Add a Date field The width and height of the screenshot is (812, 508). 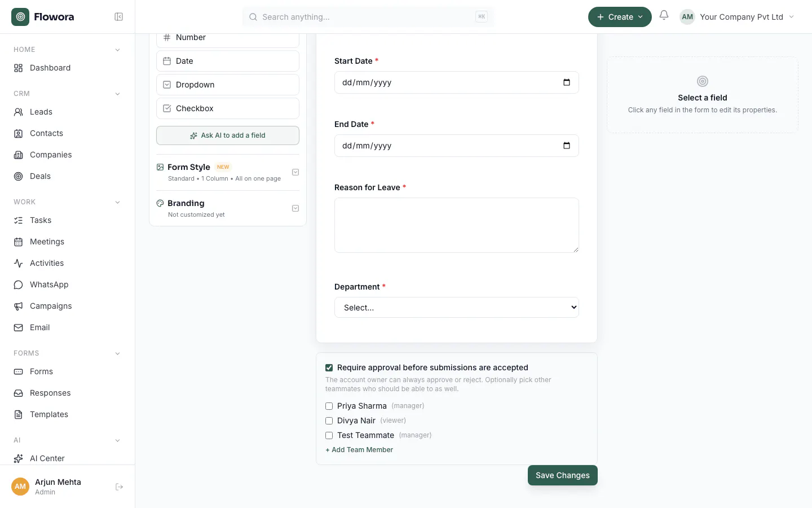228,61
